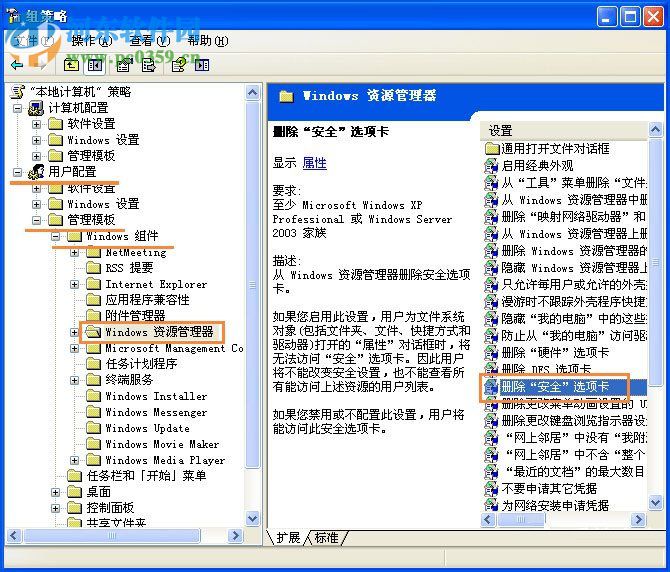Click the 不要申请其它凭据 policy icon
Screen dimensions: 670x572
click(491, 489)
